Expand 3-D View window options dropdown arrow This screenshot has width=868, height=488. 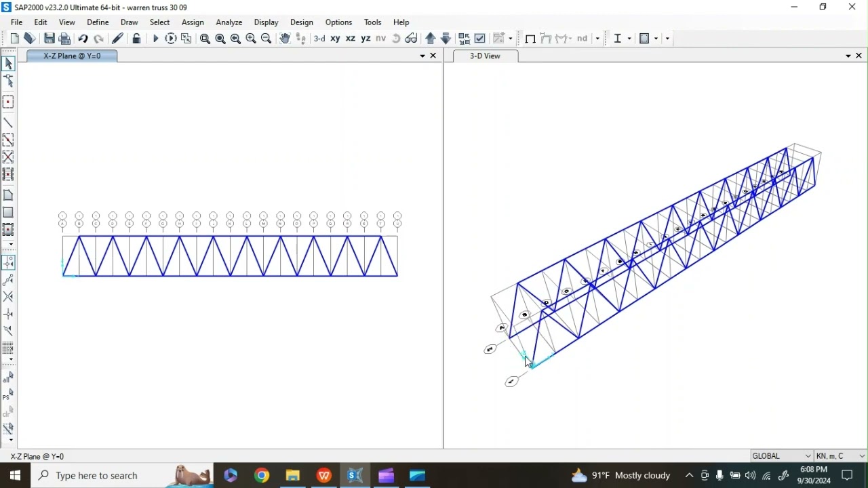coord(848,56)
